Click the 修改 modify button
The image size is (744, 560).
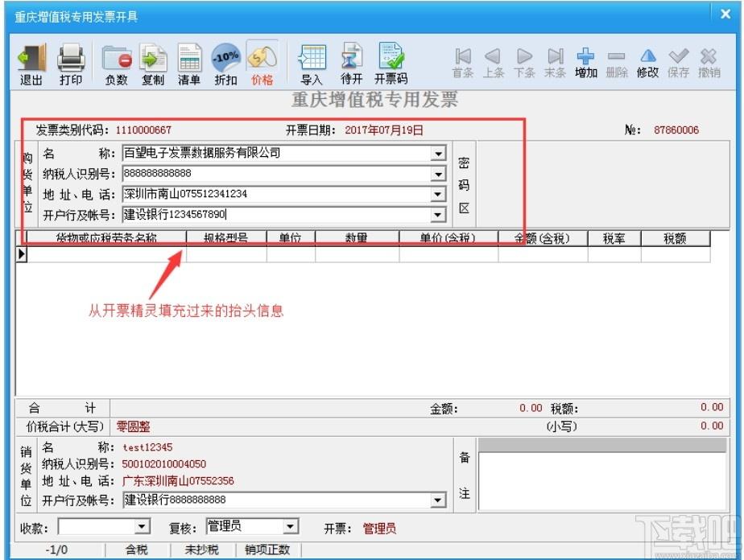(x=647, y=63)
